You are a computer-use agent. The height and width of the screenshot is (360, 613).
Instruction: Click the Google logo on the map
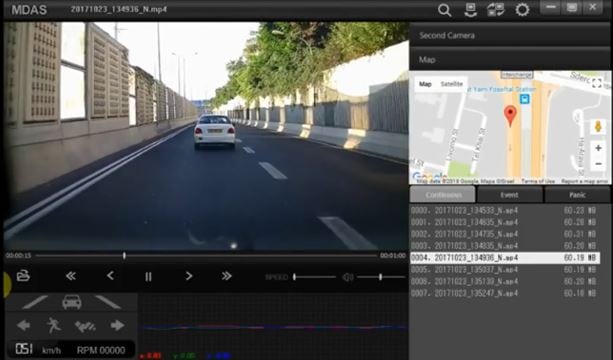click(429, 176)
